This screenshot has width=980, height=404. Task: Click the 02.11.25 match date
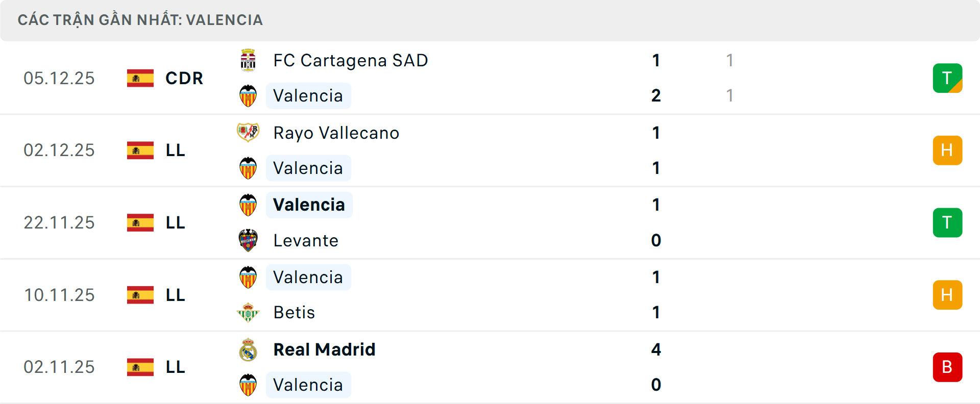(x=59, y=367)
